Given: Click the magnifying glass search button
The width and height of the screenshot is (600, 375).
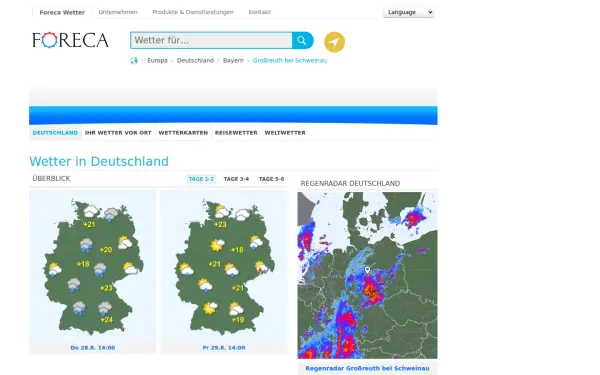Looking at the screenshot, I should click(x=302, y=40).
